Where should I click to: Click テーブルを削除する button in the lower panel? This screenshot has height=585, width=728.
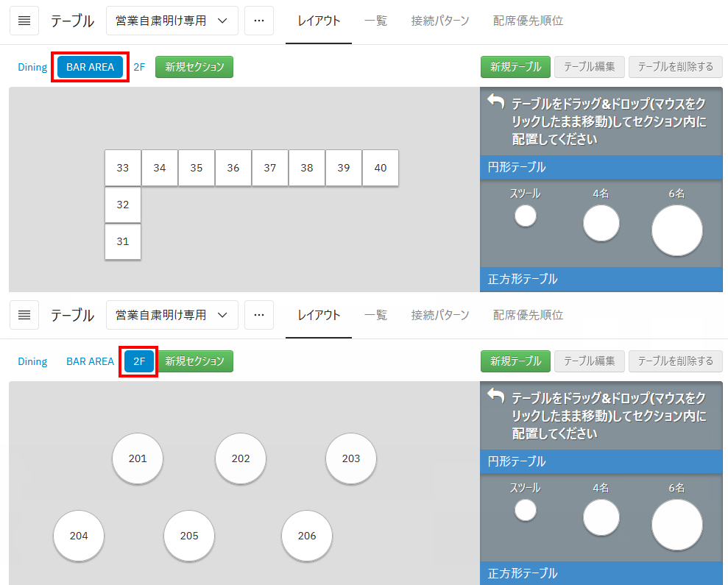(676, 361)
